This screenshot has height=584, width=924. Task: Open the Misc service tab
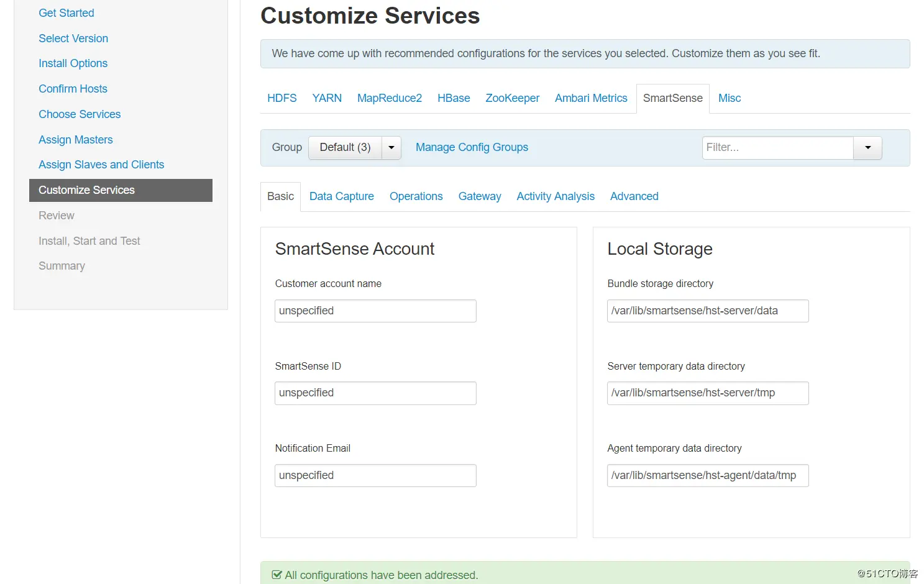point(730,98)
